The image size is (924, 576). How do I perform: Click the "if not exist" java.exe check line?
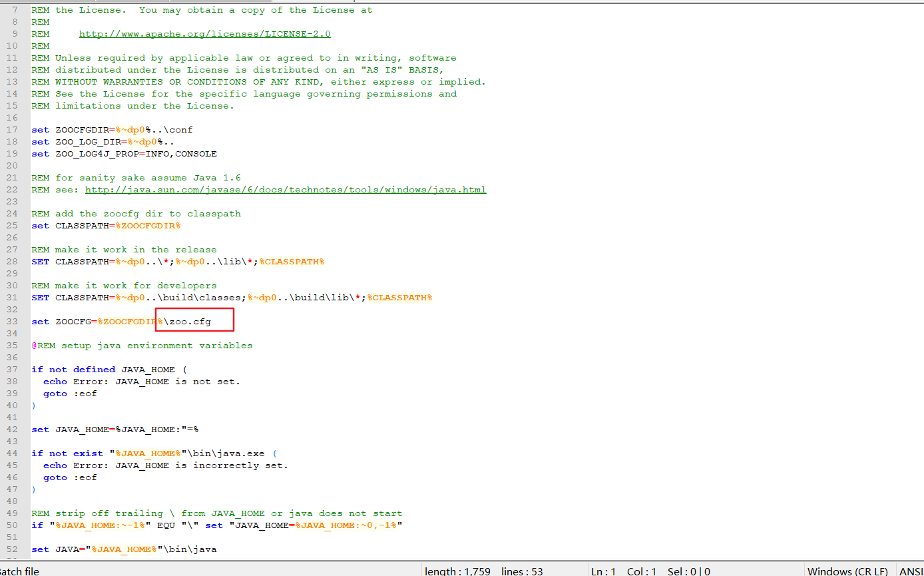coord(154,453)
